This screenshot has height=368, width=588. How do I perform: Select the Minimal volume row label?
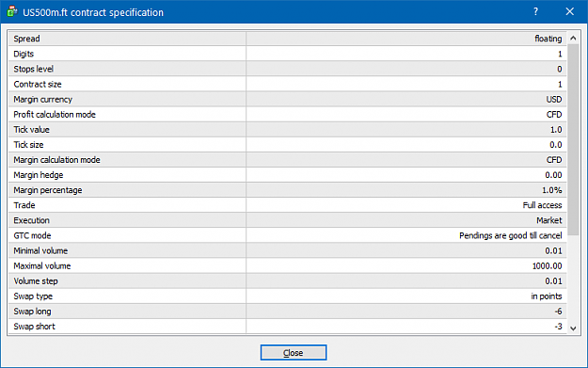[x=40, y=250]
